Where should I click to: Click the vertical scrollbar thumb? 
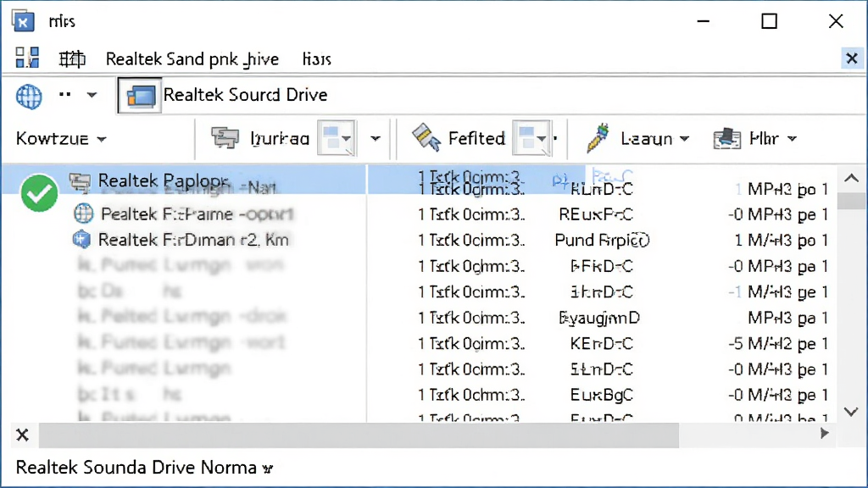coord(851,200)
